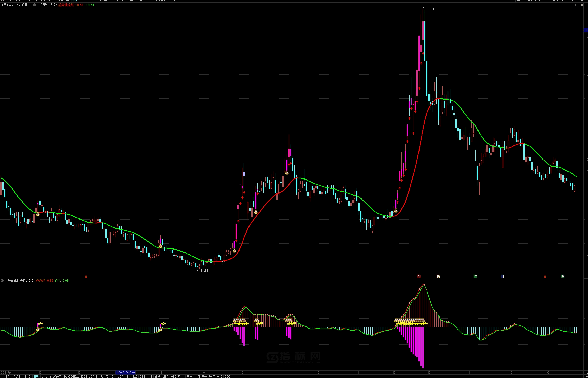Open dropdown circle beside 主升量化捉妖F
This screenshot has height=378, width=588.
tap(2, 281)
